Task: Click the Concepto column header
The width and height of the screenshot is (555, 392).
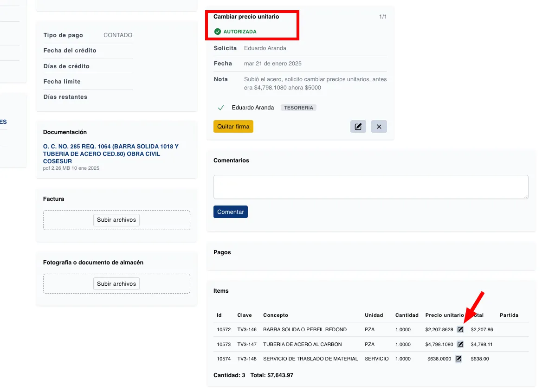Action: click(x=276, y=315)
